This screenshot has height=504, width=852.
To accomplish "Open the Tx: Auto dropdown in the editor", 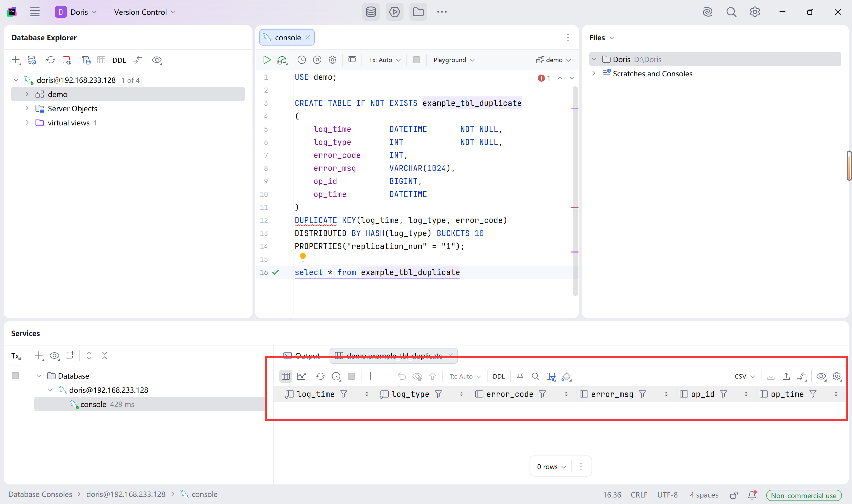I will pyautogui.click(x=384, y=60).
